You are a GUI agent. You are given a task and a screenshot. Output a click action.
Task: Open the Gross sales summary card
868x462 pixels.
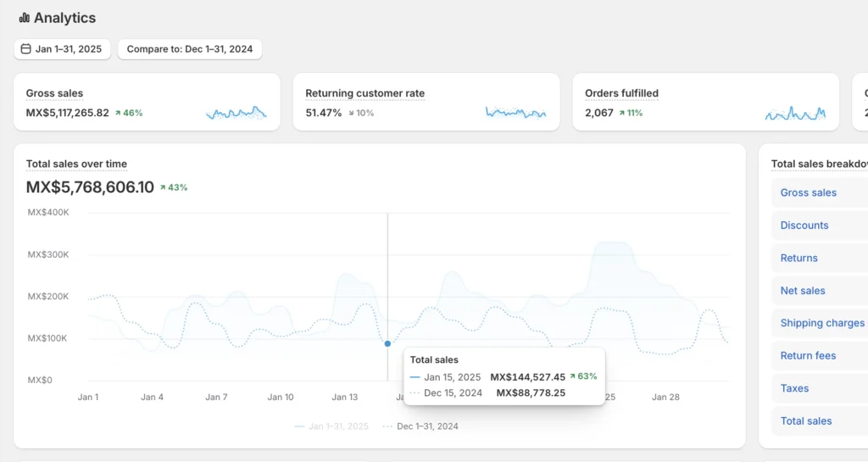click(147, 102)
